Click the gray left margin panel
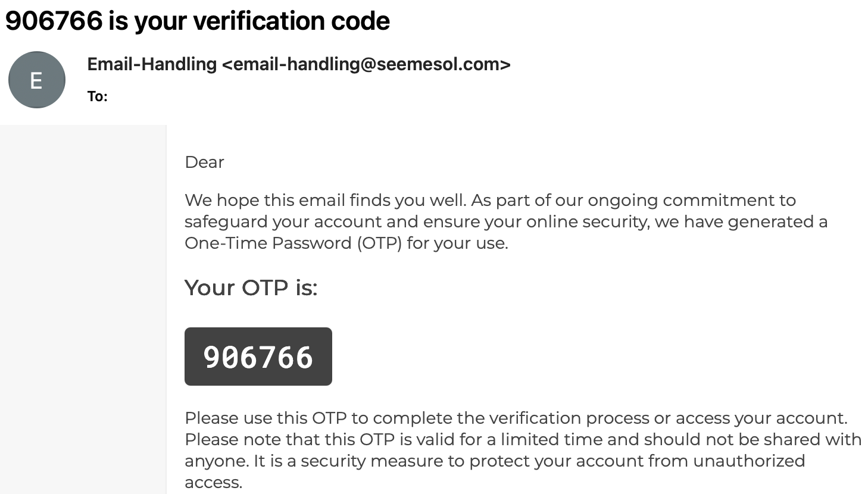Viewport: 868px width, 494px height. coord(83,309)
